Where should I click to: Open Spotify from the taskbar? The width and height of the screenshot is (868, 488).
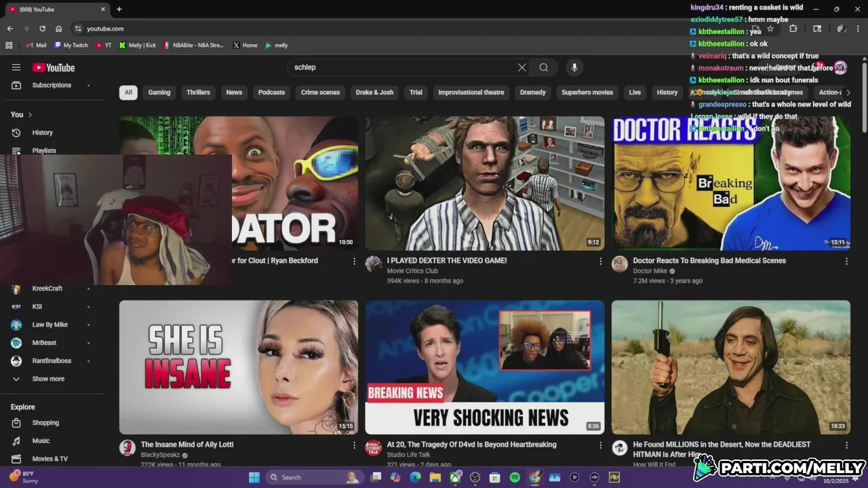click(x=515, y=477)
